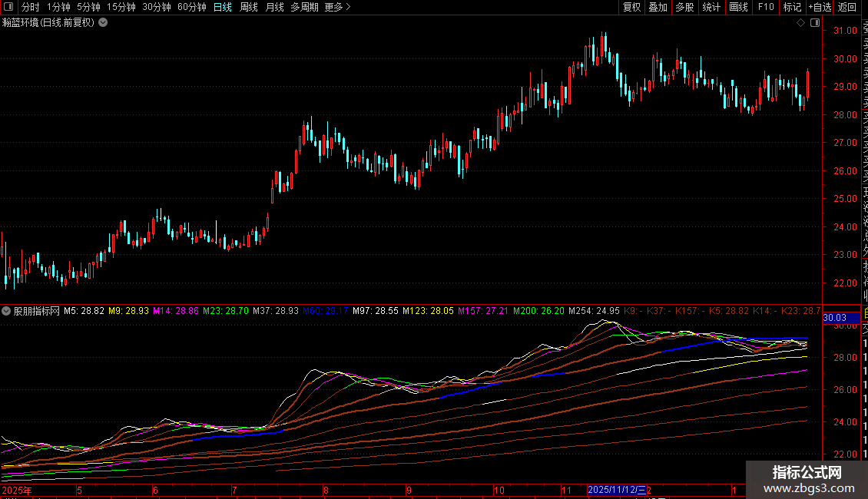
Task: Select the 60分钟 period
Action: [192, 7]
